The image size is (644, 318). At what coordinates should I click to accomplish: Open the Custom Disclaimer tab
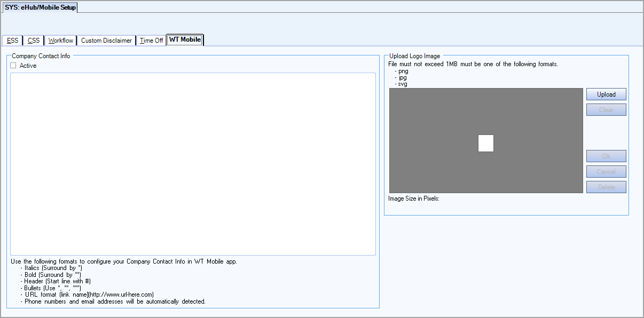(106, 40)
